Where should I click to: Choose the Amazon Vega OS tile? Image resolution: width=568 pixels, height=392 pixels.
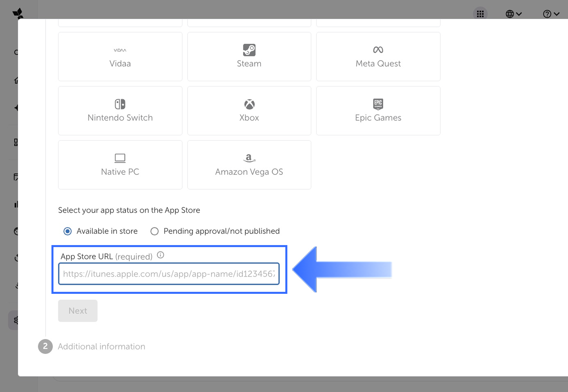[x=249, y=165]
